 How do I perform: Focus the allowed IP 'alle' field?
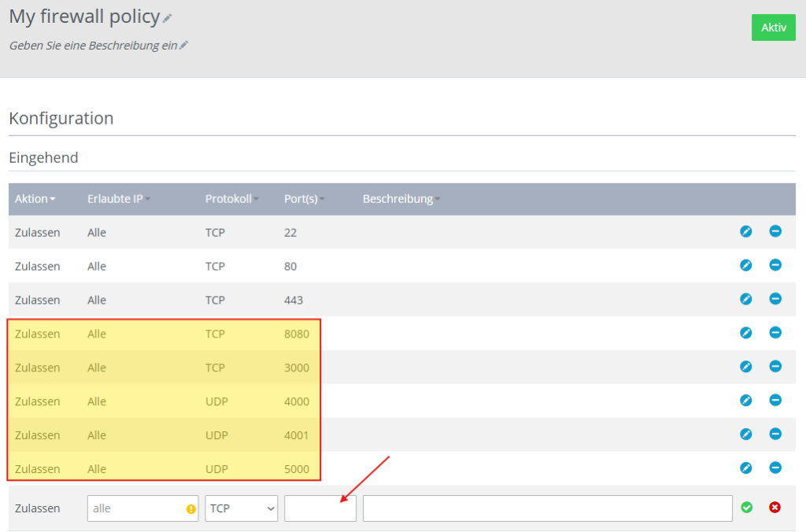pyautogui.click(x=135, y=508)
